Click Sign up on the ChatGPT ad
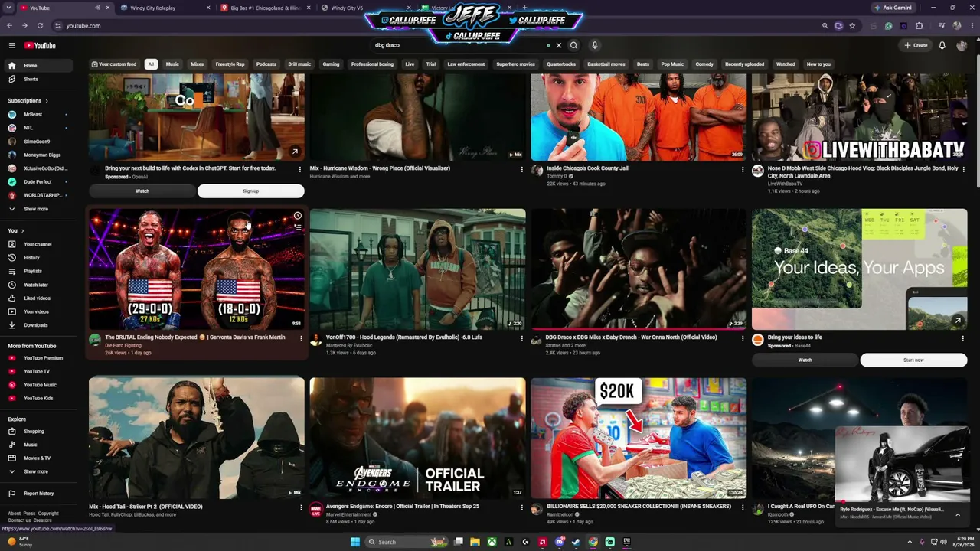 click(x=251, y=191)
